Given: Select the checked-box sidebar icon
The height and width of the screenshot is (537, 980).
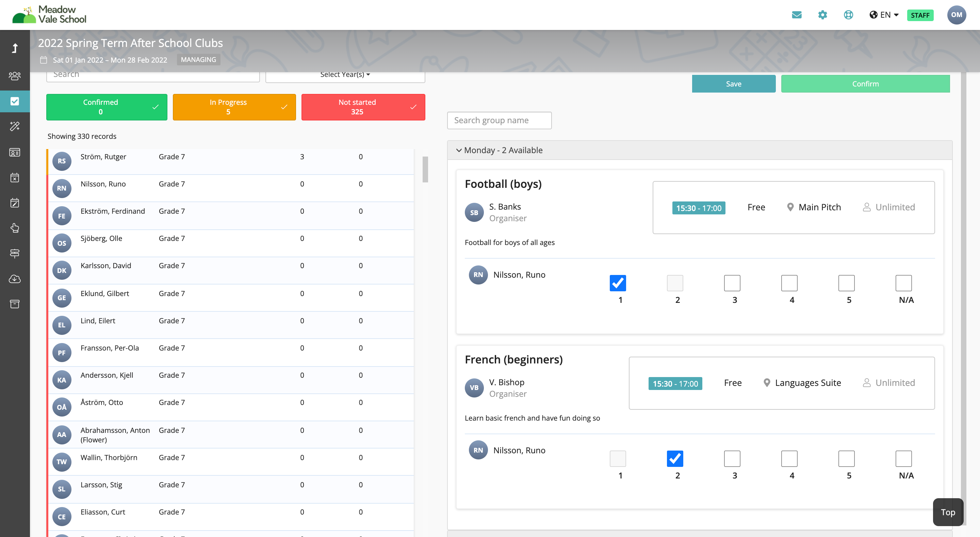Looking at the screenshot, I should [15, 101].
